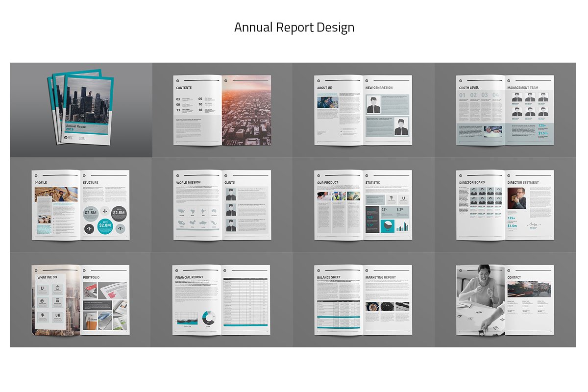Click the Director Statement portrait photo
This screenshot has height=392, width=588.
516,198
